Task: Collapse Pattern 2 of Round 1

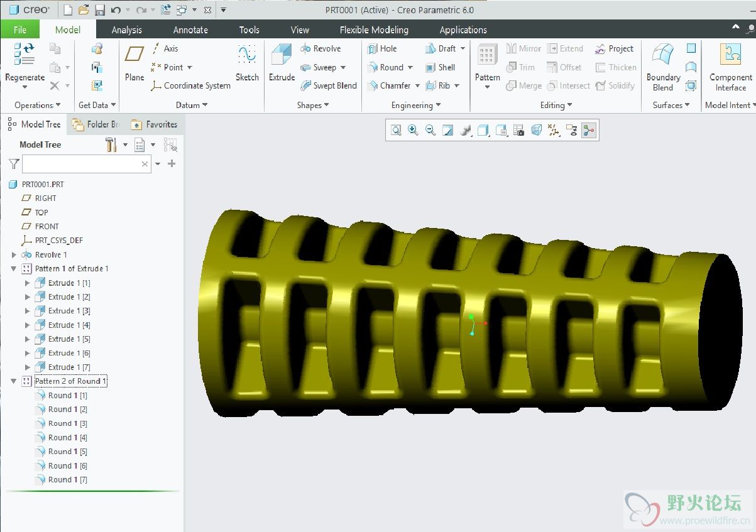Action: (x=14, y=381)
